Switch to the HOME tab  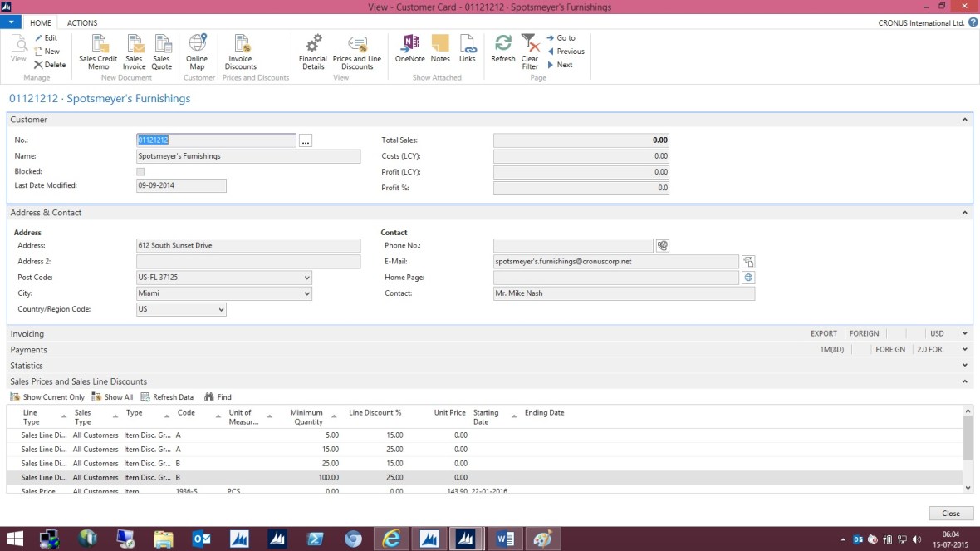point(40,22)
